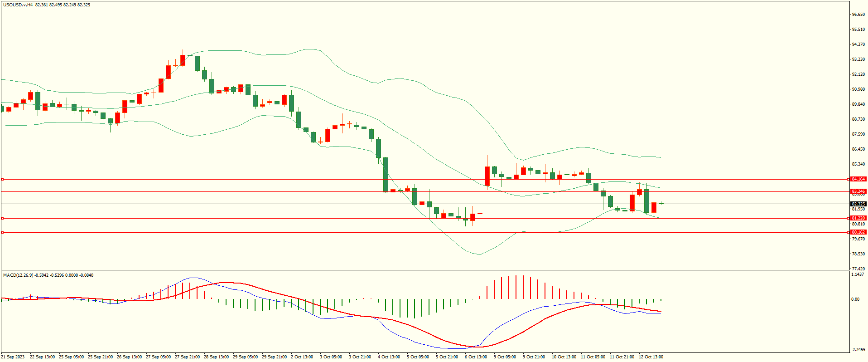Click the 0.00 MACD zero level label
Image resolution: width=868 pixels, height=362 pixels.
tap(855, 299)
